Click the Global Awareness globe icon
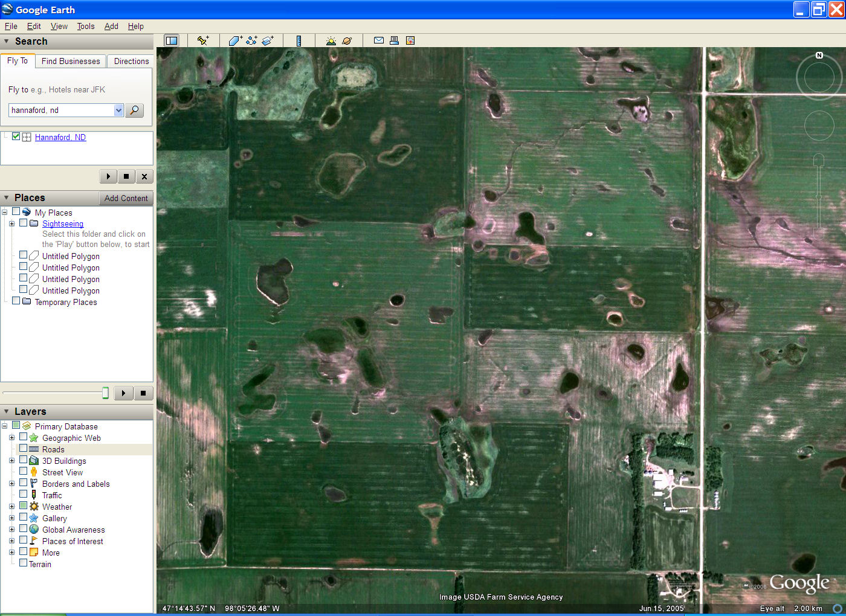Viewport: 846px width, 616px height. 34,530
